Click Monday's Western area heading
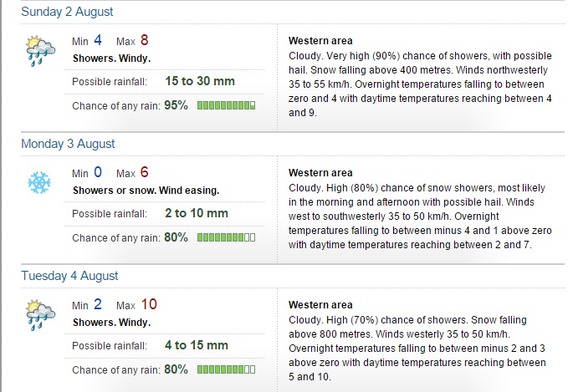Viewport: 568px width, 392px height. coord(320,173)
